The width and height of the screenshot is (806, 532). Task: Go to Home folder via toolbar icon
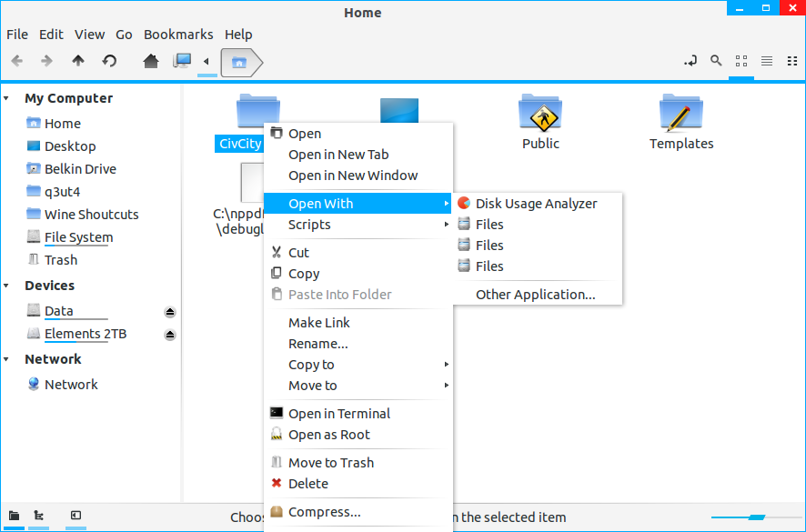pyautogui.click(x=151, y=61)
